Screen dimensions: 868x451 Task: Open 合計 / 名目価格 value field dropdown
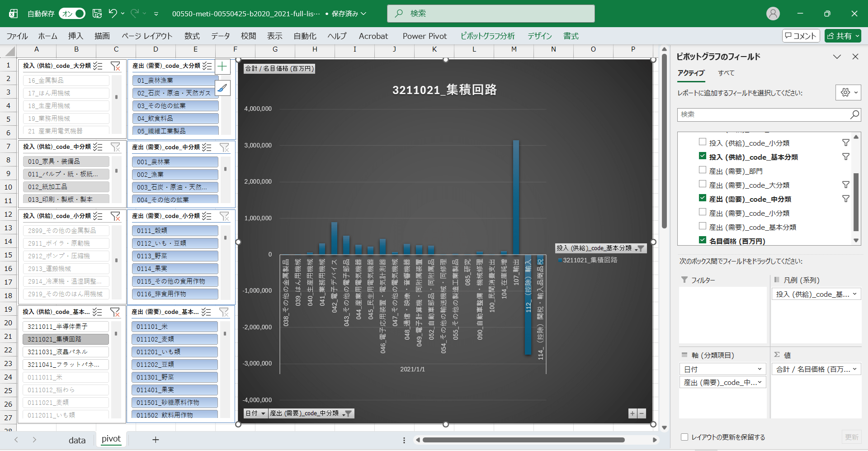[854, 369]
